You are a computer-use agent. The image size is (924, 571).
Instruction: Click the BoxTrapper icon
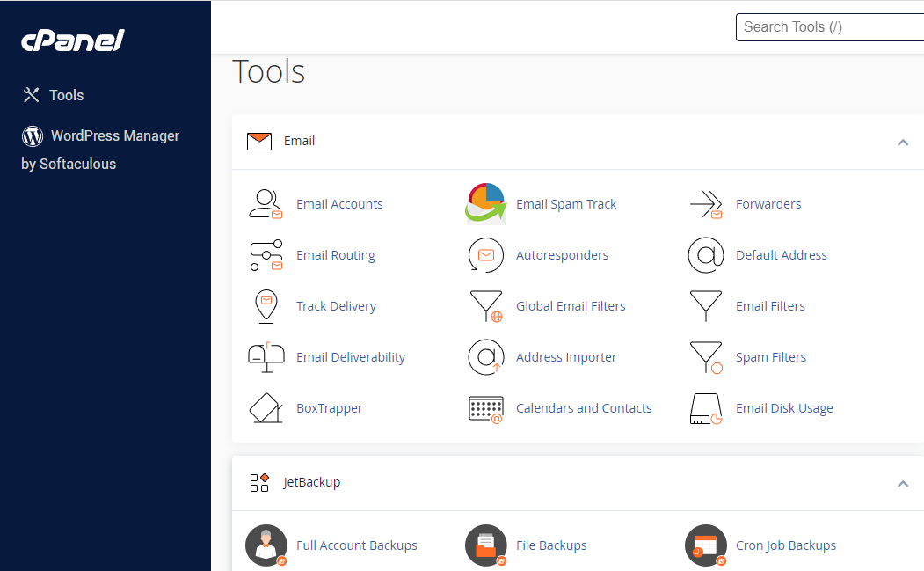[266, 408]
